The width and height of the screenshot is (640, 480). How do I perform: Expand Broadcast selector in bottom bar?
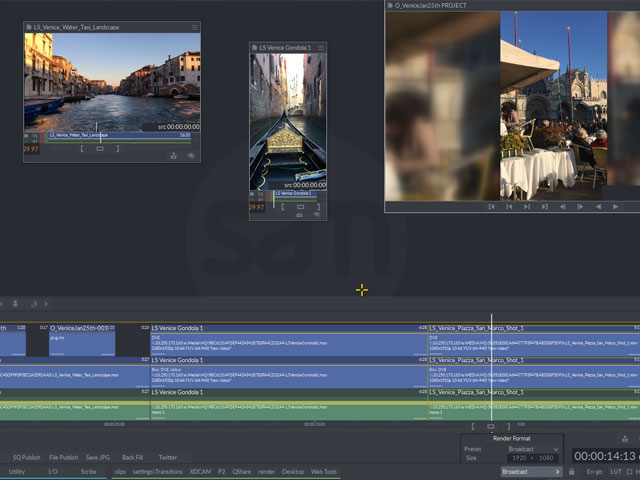click(531, 471)
